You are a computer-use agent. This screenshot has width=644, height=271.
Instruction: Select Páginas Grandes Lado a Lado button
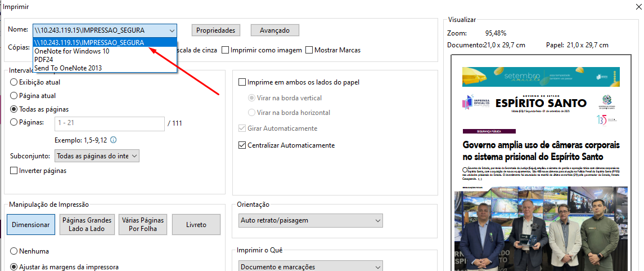tap(87, 225)
